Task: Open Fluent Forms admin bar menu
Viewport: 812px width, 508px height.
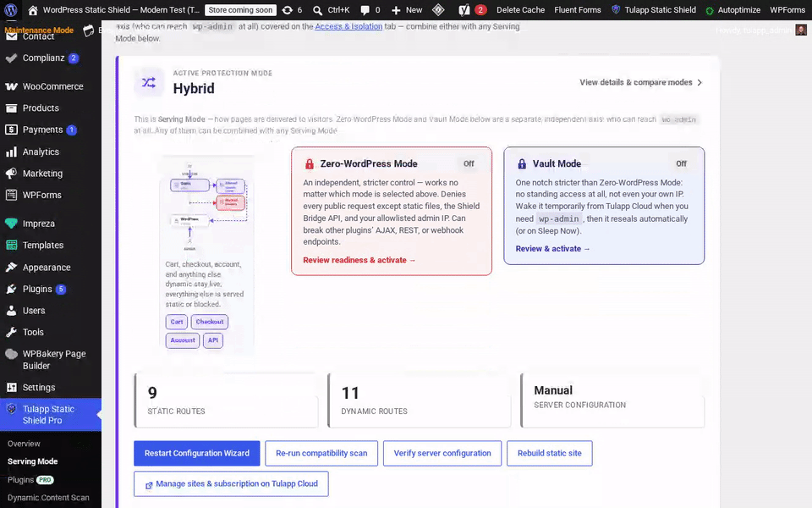Action: pos(578,10)
